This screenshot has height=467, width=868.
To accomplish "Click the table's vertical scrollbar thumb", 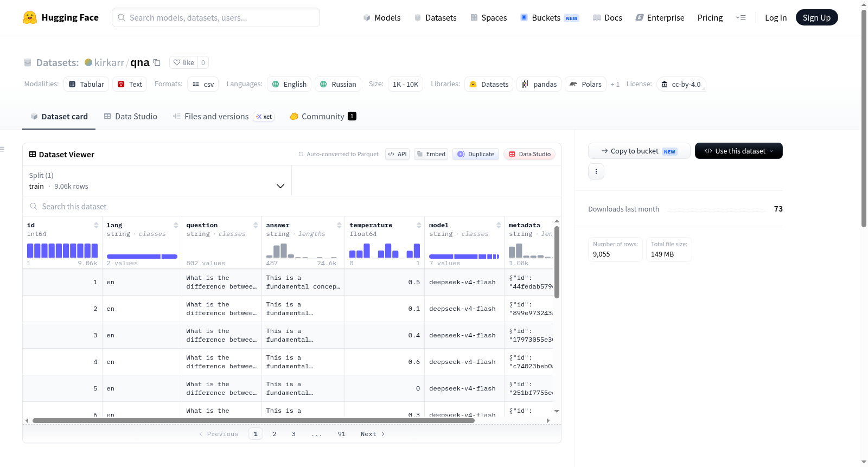I will tap(557, 262).
